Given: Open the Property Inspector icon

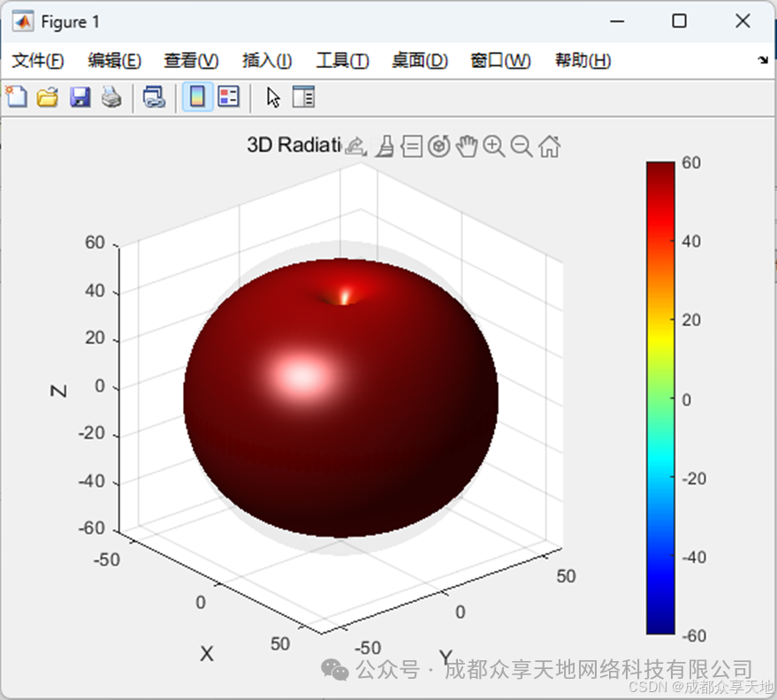Looking at the screenshot, I should 303,97.
